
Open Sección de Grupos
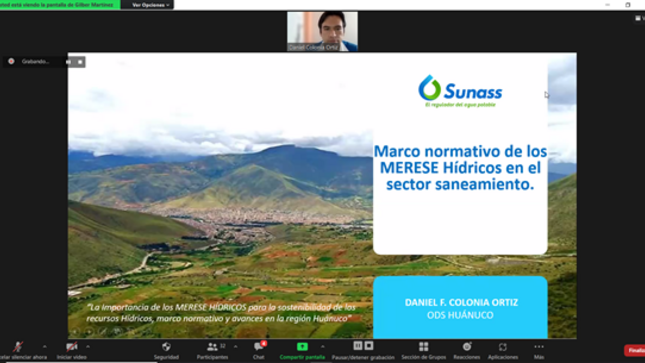(423, 351)
